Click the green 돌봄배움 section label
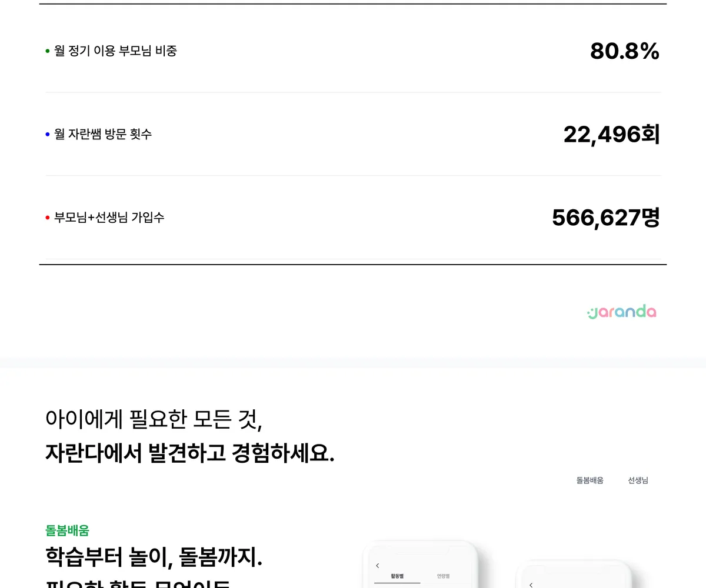Viewport: 706px width, 588px height. point(67,530)
